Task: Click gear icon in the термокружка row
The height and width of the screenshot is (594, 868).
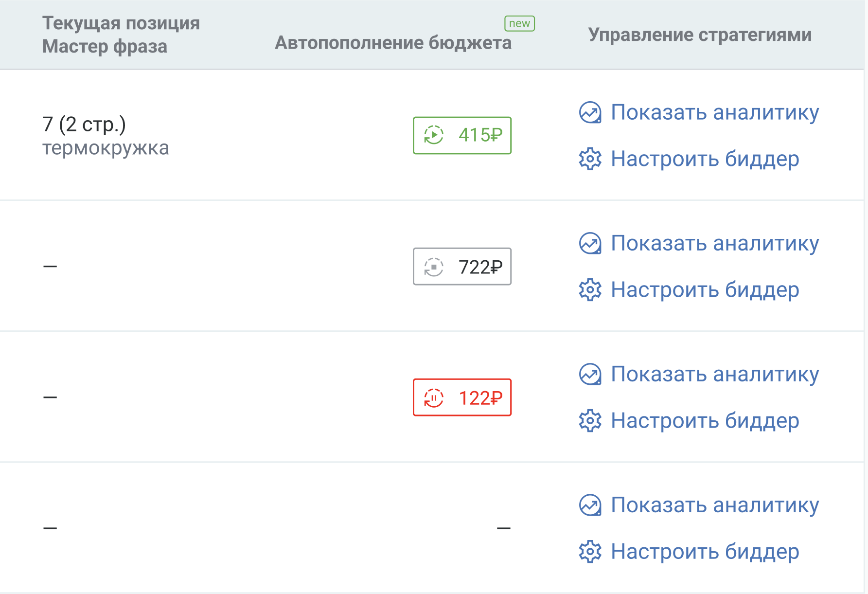Action: click(590, 159)
